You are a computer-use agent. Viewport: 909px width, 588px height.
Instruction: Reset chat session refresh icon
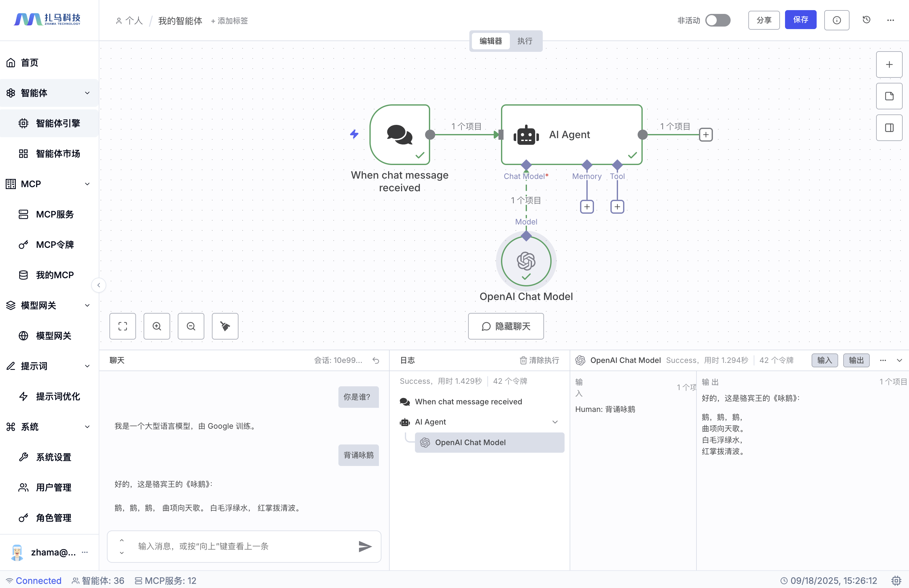(x=376, y=360)
